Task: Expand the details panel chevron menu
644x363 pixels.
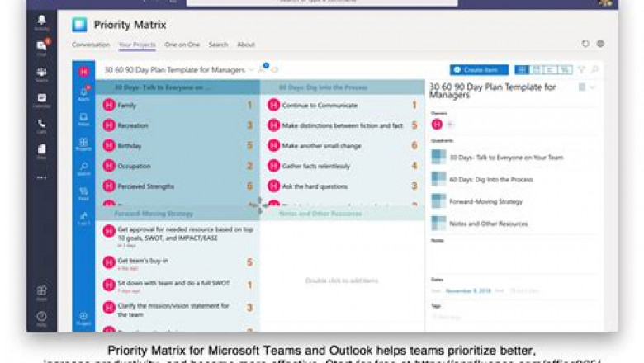Action: pos(593,87)
